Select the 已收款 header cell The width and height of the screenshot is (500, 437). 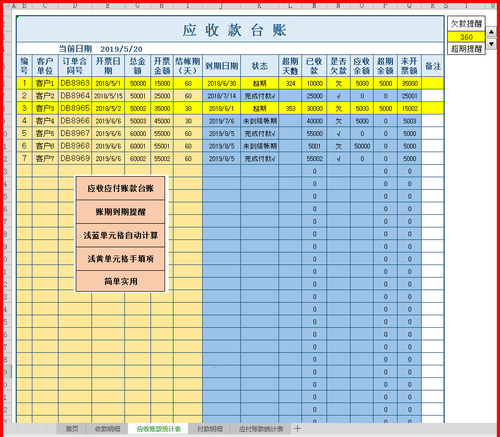point(314,66)
